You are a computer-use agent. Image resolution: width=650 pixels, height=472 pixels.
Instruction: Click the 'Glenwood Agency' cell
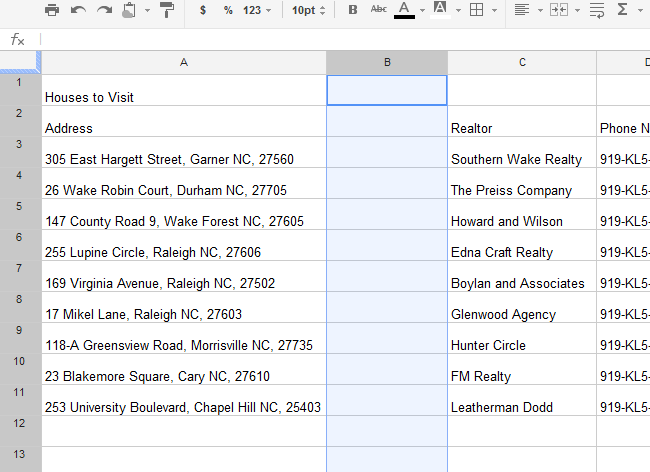(x=522, y=307)
